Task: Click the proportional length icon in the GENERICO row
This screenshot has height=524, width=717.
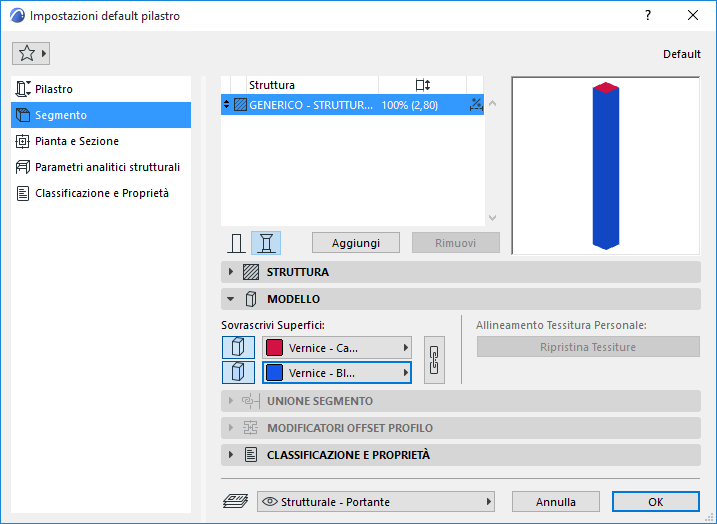Action: point(476,105)
